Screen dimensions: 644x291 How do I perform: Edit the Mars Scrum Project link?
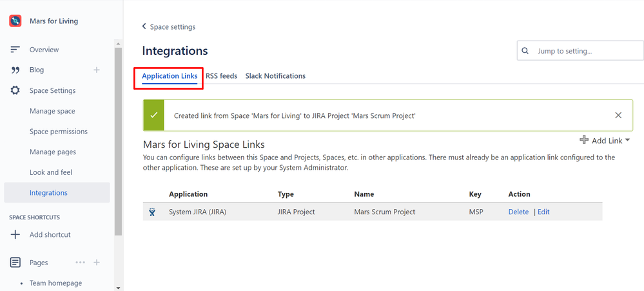(x=543, y=212)
